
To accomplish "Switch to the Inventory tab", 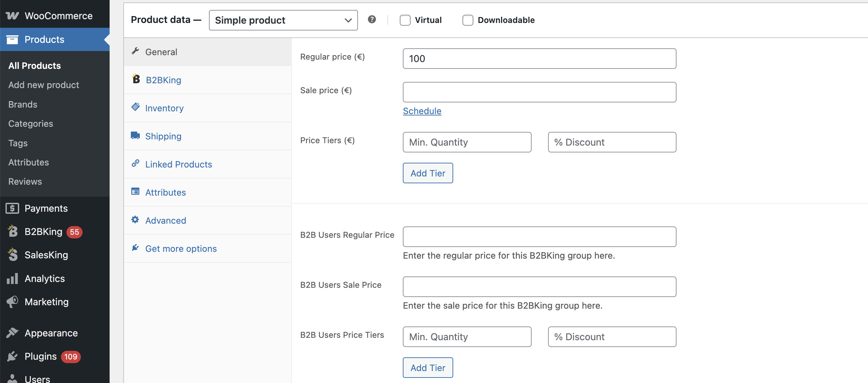I will click(x=208, y=108).
